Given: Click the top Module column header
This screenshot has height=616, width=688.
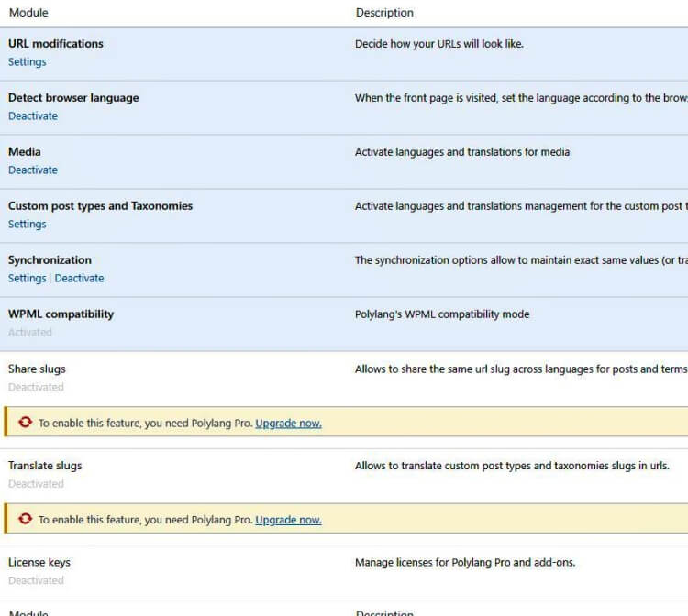Looking at the screenshot, I should point(28,13).
